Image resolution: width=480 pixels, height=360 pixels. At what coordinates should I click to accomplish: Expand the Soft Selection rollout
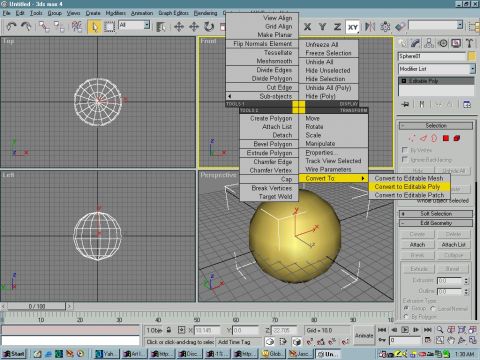point(436,214)
